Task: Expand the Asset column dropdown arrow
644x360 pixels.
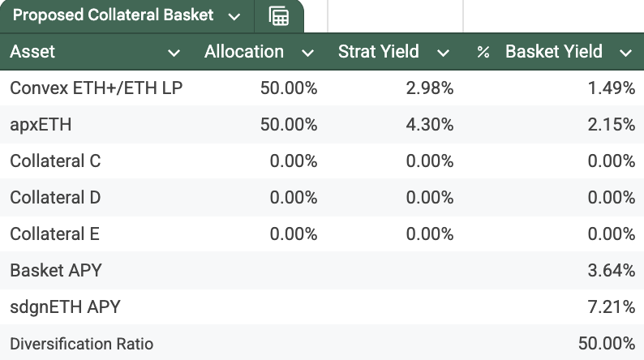Action: point(174,54)
